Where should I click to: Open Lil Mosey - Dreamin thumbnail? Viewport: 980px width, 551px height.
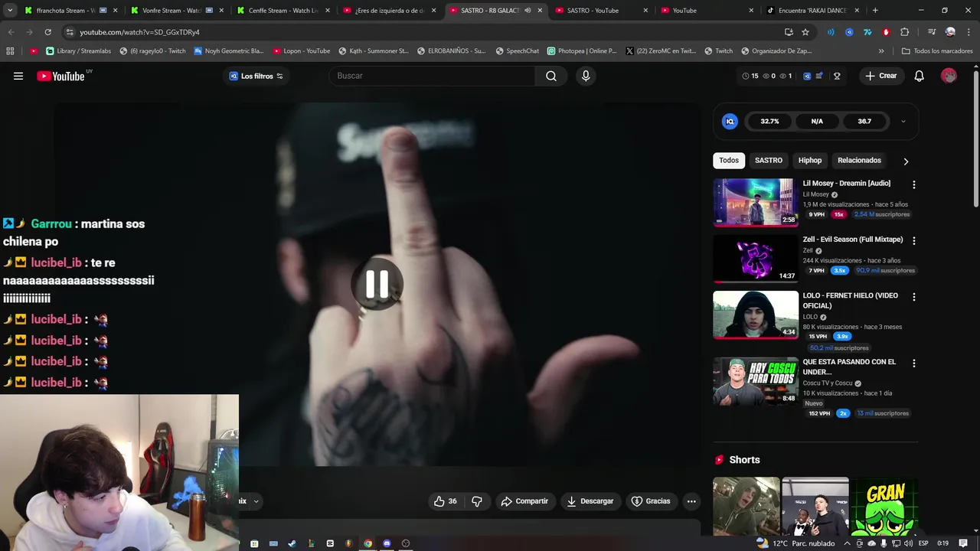click(756, 202)
